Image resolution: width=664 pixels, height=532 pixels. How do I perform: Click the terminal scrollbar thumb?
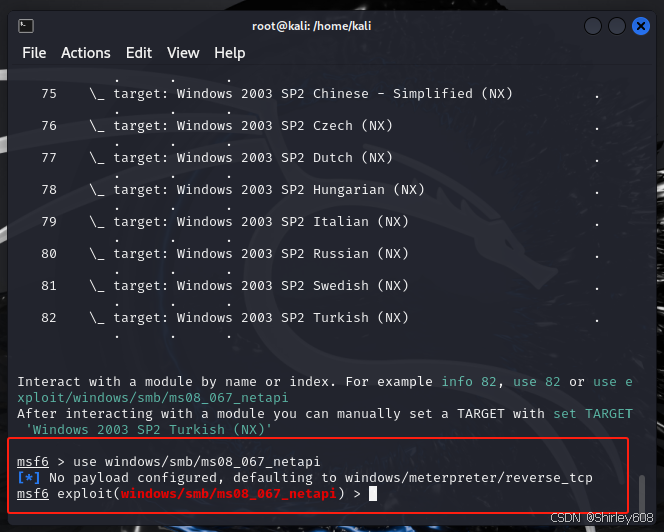tap(642, 493)
